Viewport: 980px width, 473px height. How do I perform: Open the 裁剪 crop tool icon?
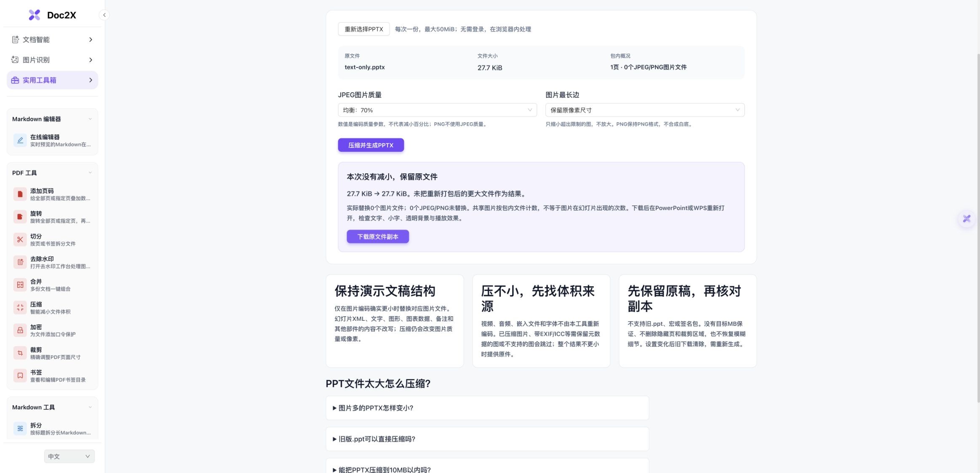click(x=20, y=353)
